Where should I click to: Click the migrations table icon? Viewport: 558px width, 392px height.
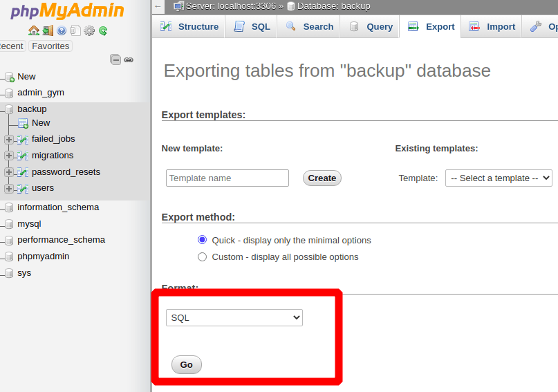click(23, 156)
